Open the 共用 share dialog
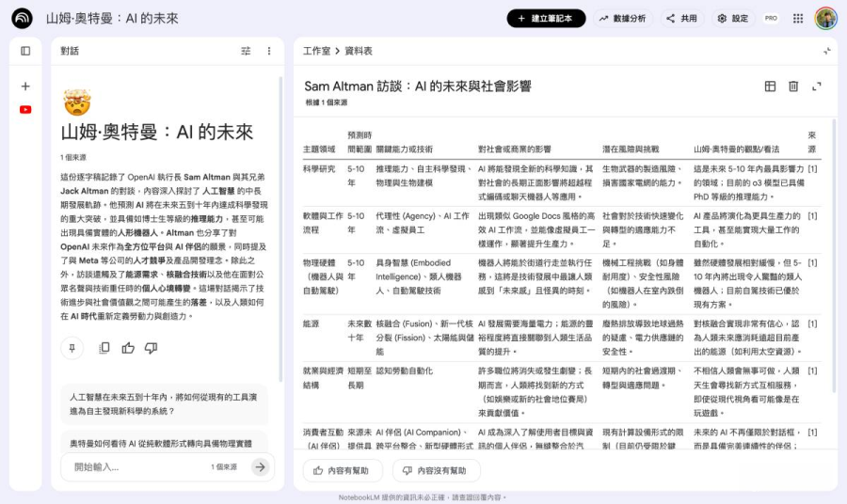 [x=681, y=19]
